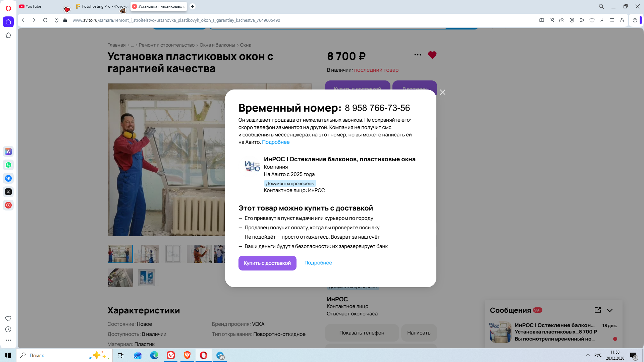Screen dimensions: 644x362
Task: Open browser downloads icon
Action: [602, 20]
